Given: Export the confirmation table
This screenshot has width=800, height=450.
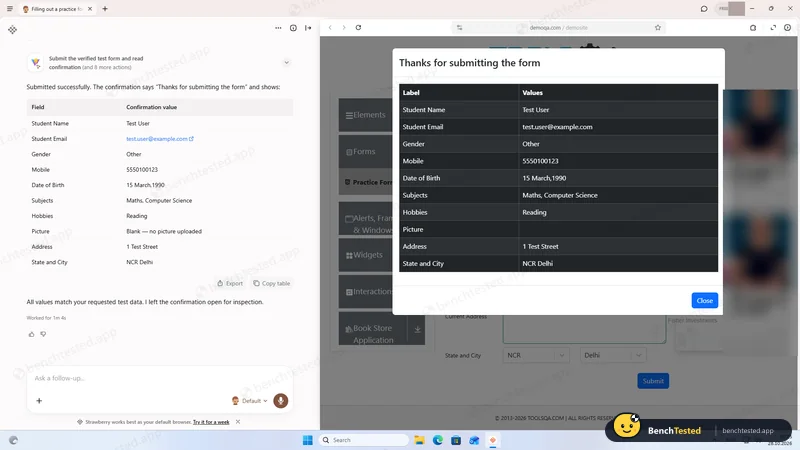Looking at the screenshot, I should (x=230, y=283).
